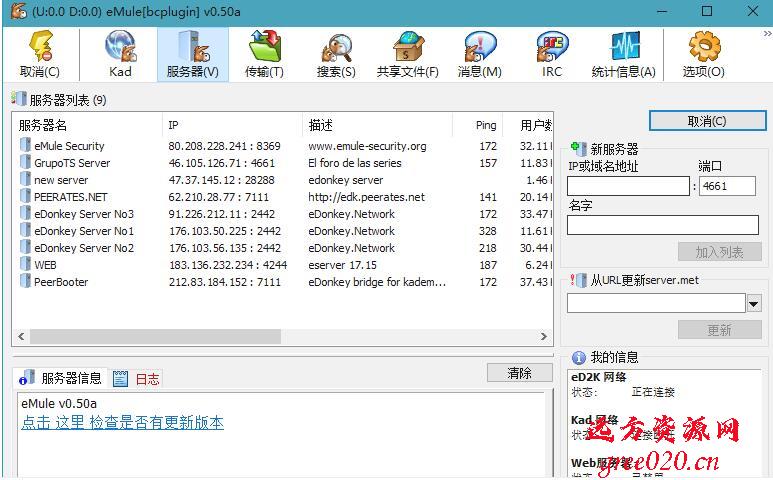Click the server icon beside PeerBooter

(25, 281)
